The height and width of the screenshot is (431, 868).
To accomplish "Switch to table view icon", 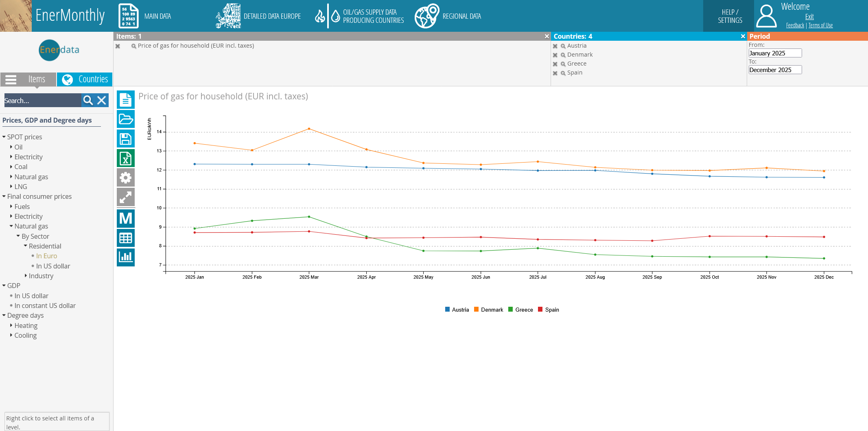I will point(125,238).
